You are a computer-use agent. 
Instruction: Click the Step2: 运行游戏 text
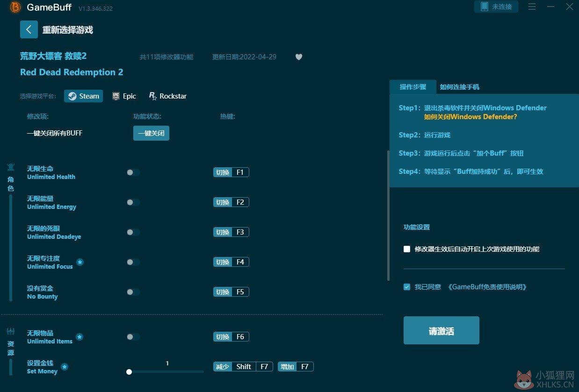425,135
